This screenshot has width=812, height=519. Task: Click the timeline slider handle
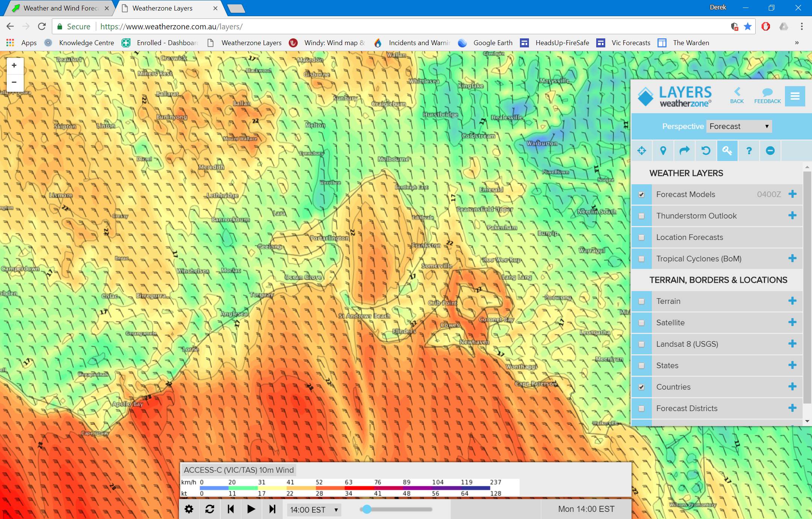pos(367,509)
